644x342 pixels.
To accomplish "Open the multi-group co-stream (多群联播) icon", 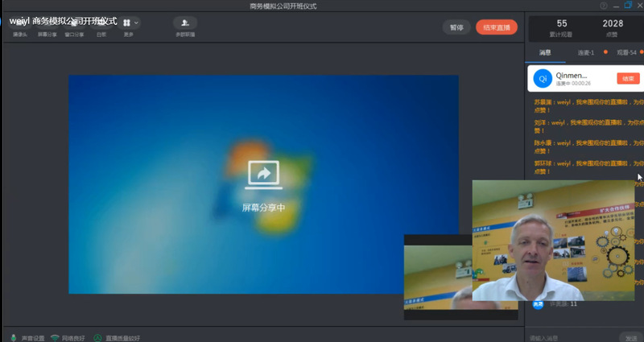I will click(185, 26).
